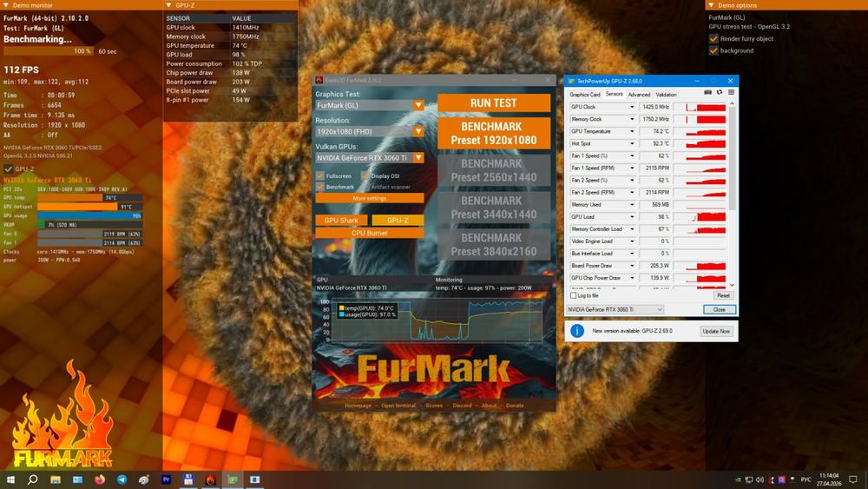868x489 pixels.
Task: Launch GPU Shark from FurMark
Action: 341,220
